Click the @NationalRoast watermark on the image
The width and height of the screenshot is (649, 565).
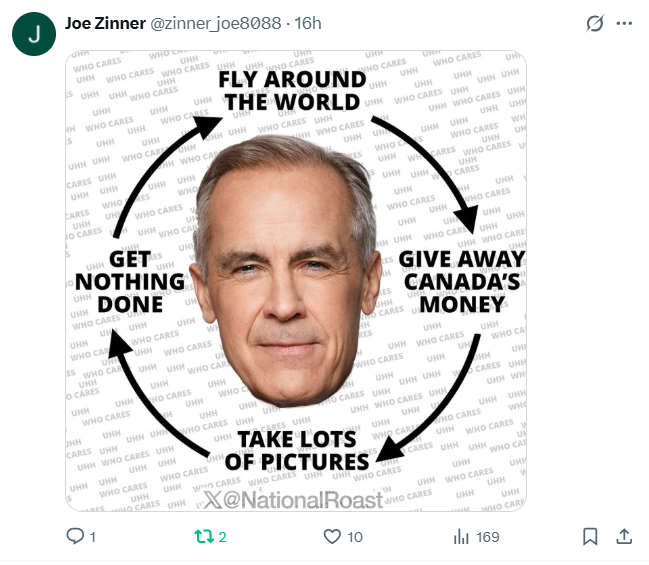pos(293,499)
